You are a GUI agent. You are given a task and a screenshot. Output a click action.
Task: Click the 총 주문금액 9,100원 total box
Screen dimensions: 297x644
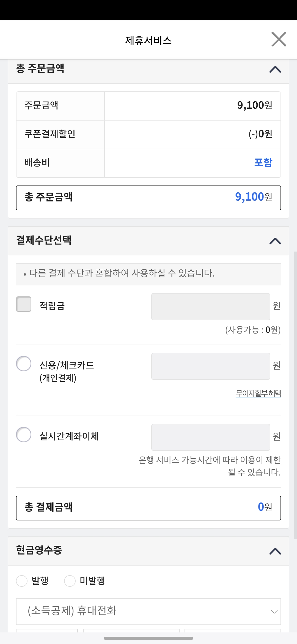[148, 198]
